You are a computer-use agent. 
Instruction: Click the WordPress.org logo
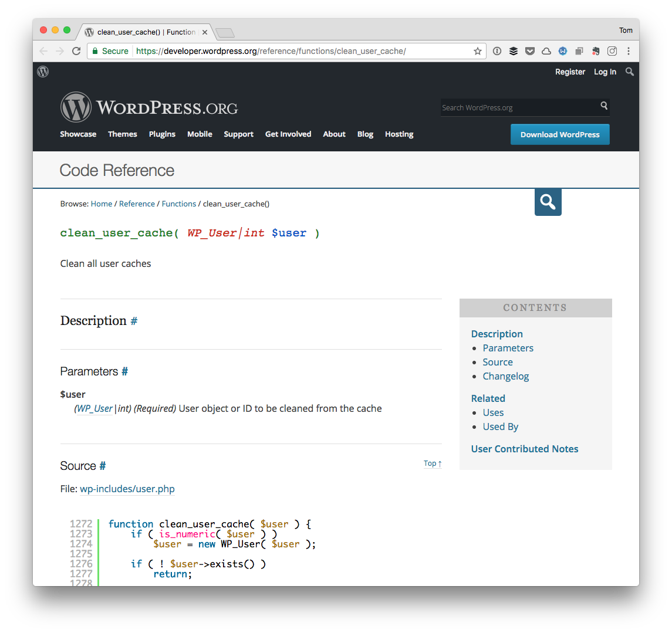coord(148,107)
